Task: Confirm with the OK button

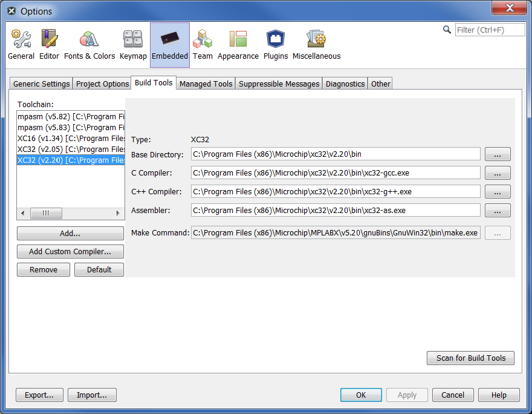Action: (x=361, y=395)
